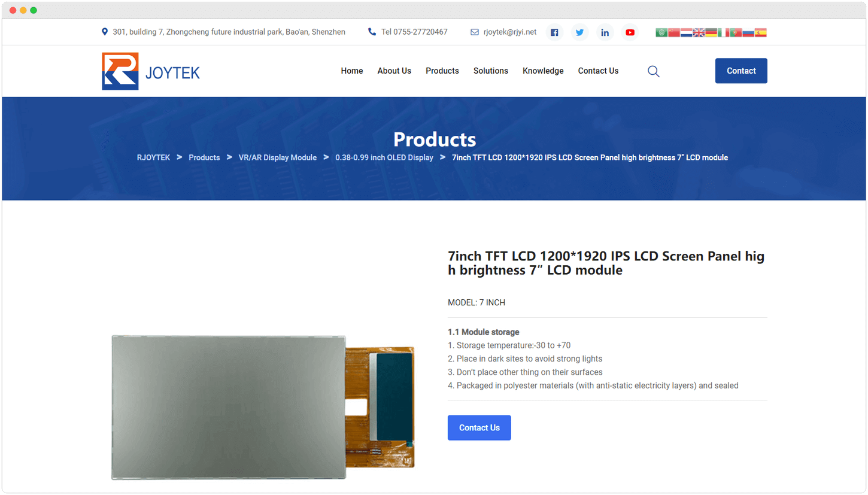Screen dimensions: 868x495
Task: Click the LCD module product image
Action: 263,407
